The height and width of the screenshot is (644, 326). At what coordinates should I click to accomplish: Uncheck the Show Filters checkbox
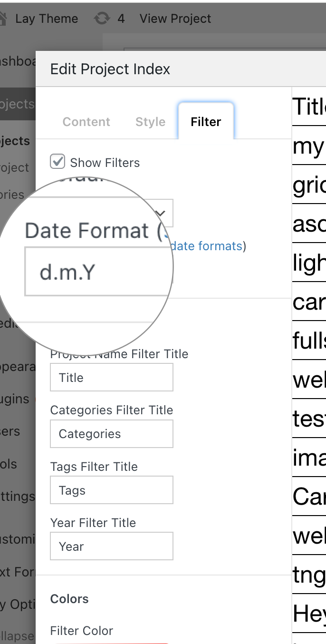[x=57, y=162]
